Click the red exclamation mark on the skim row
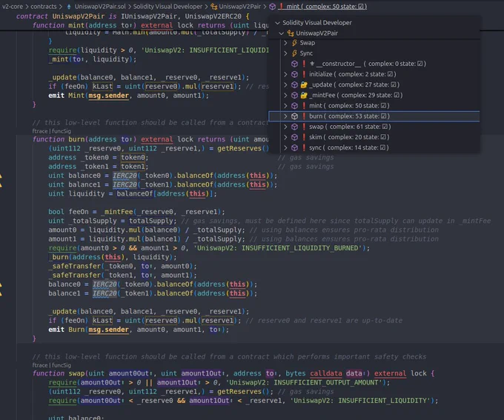This screenshot has width=504, height=420. coord(304,137)
